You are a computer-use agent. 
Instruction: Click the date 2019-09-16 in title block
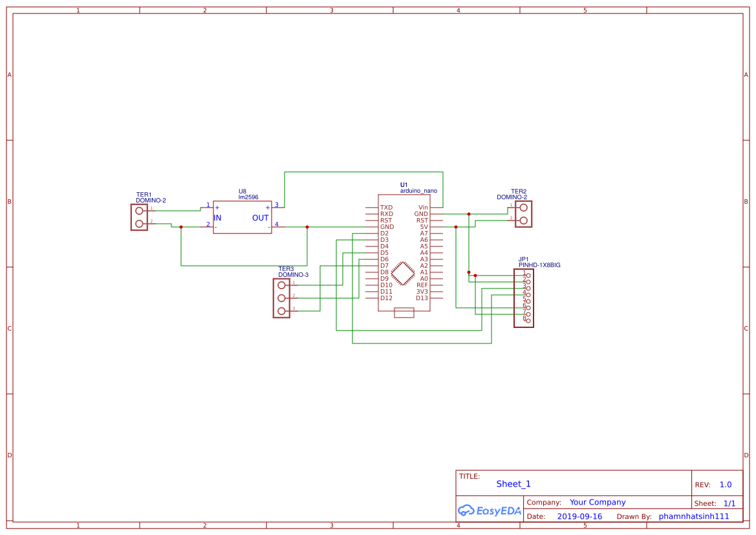pyautogui.click(x=579, y=516)
